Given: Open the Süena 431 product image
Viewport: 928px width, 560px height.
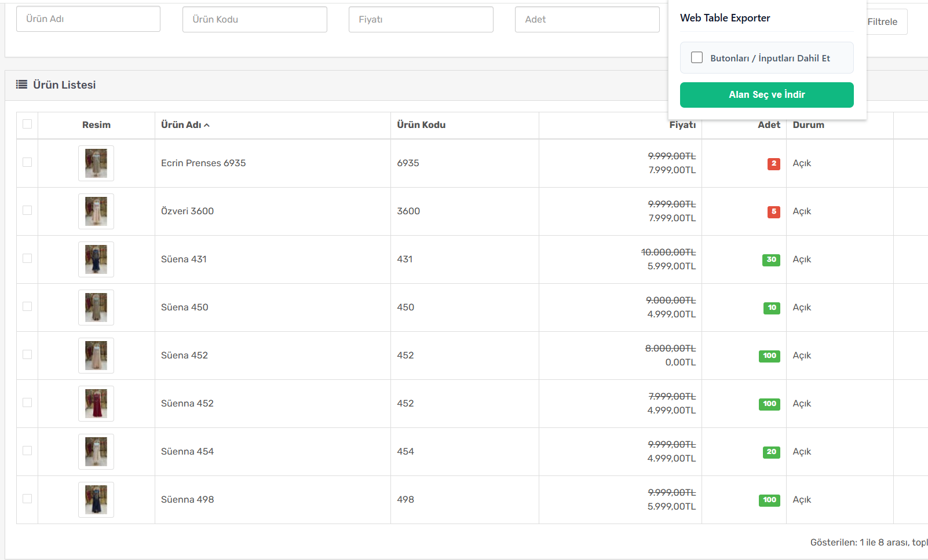Looking at the screenshot, I should (96, 259).
